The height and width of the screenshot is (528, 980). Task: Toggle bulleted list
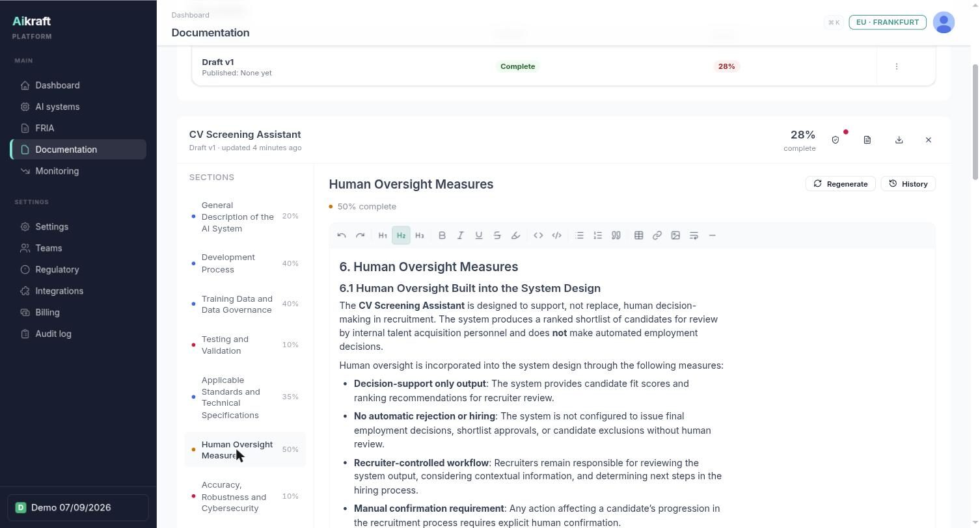[x=579, y=235]
